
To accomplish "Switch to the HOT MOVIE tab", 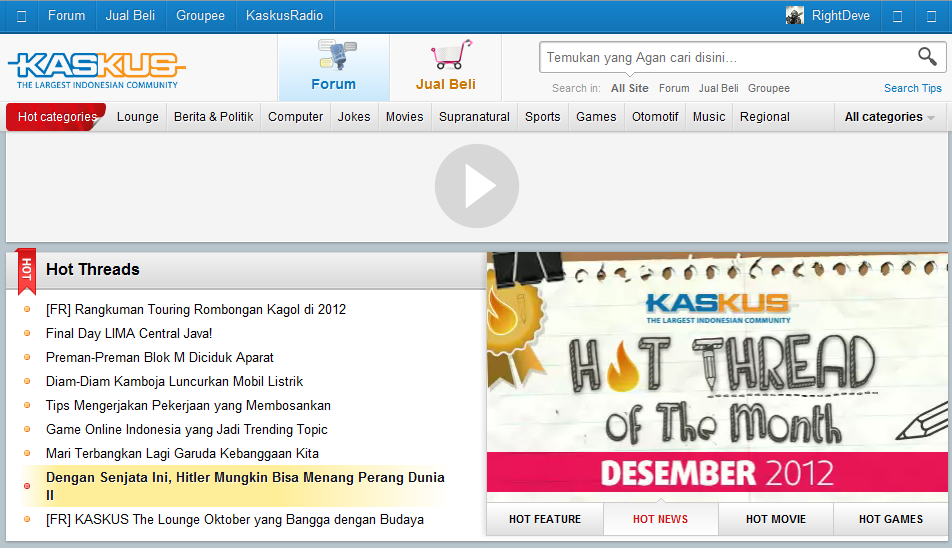I will tap(776, 519).
